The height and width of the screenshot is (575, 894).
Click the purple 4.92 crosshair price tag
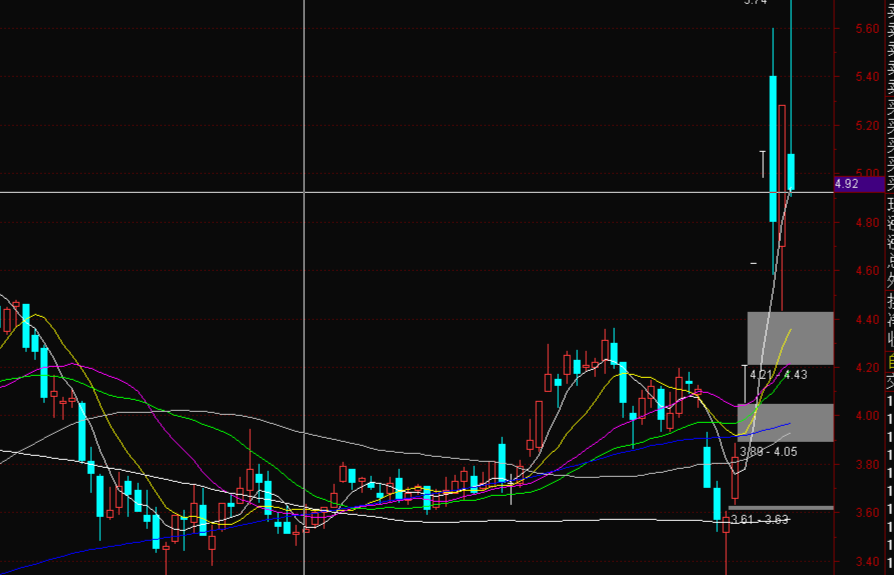[859, 184]
